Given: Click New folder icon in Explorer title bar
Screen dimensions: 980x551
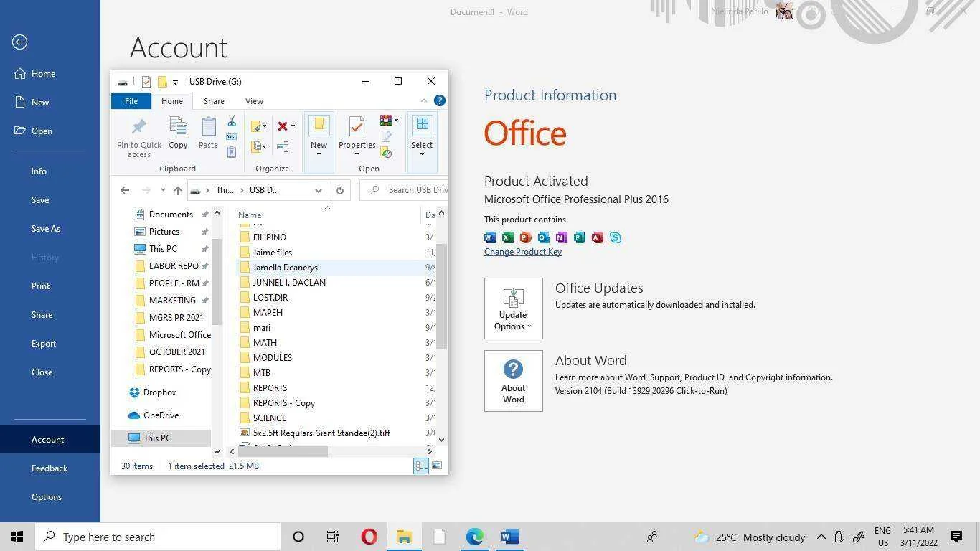Looking at the screenshot, I should pyautogui.click(x=162, y=82).
